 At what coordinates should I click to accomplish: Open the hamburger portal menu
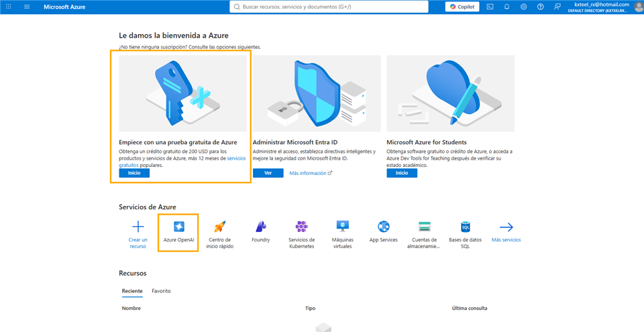point(27,7)
